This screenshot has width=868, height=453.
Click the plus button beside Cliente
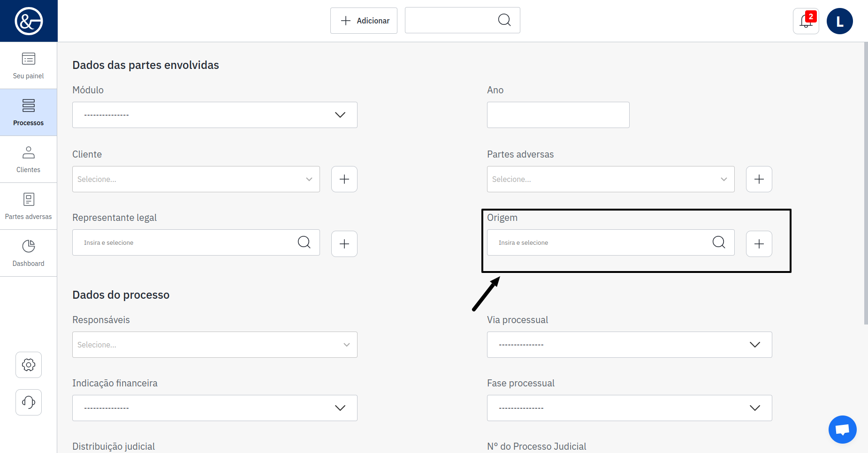pyautogui.click(x=344, y=179)
